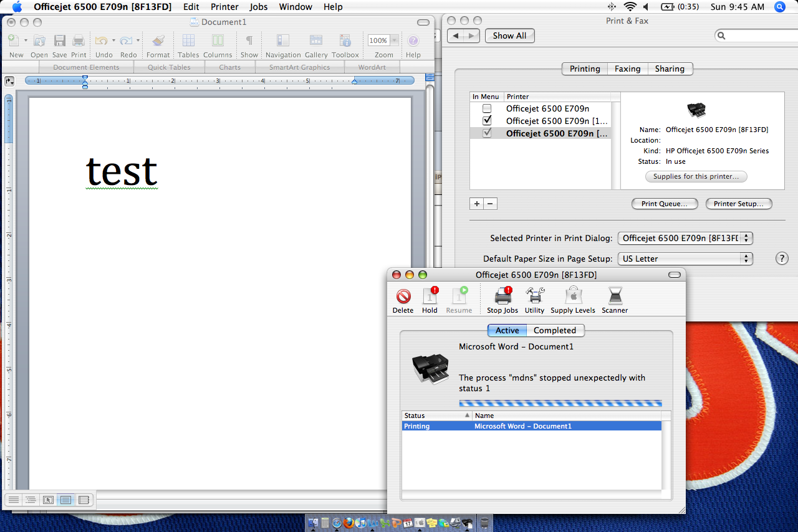Click the Hold job icon
798x532 pixels.
point(430,296)
